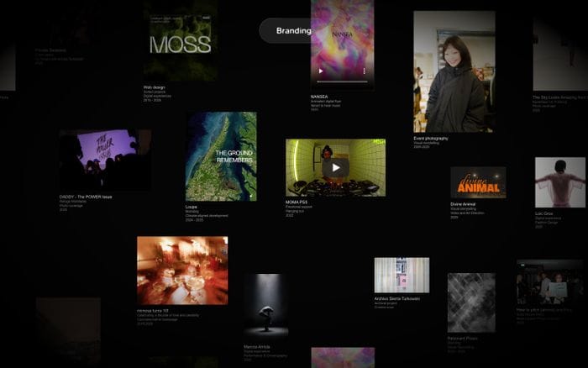Play the MOMA PS1 DJ video
The height and width of the screenshot is (368, 588).
click(x=336, y=168)
